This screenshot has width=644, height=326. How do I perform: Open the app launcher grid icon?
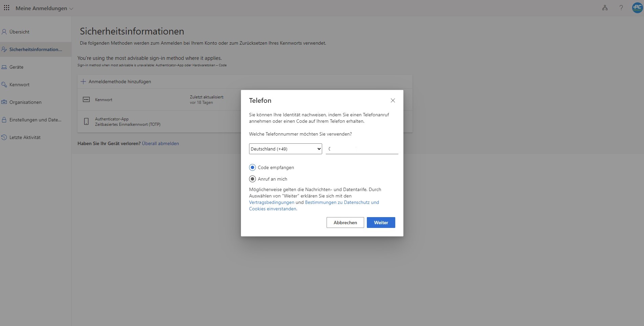coord(6,8)
